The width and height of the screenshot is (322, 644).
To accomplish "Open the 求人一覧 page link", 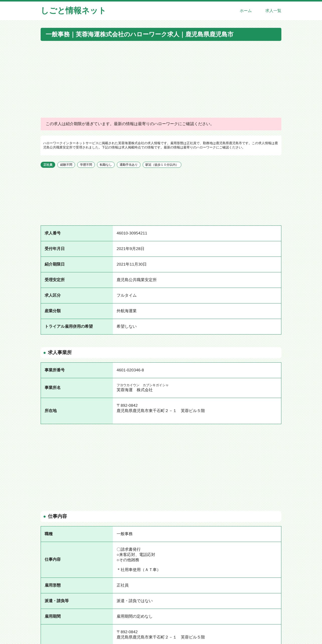I will pyautogui.click(x=273, y=11).
